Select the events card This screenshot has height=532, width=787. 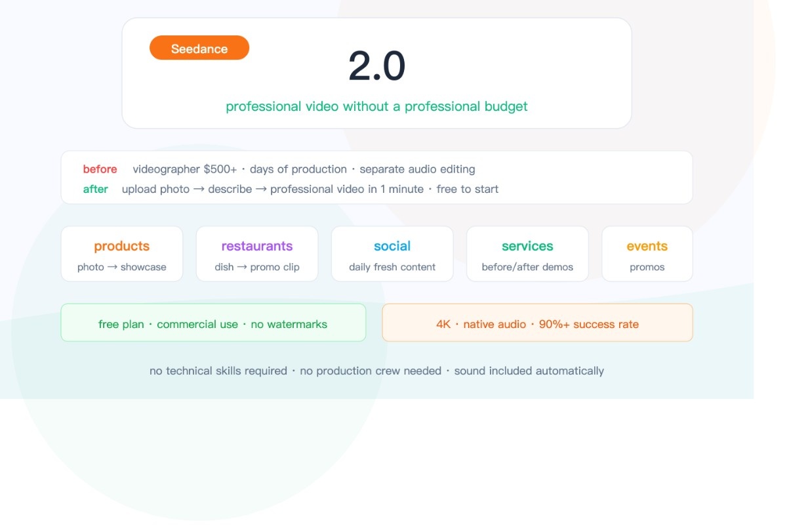[647, 254]
